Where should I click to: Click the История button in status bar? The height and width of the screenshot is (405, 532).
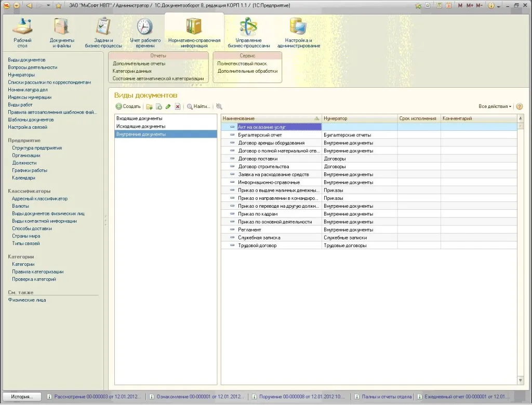click(x=22, y=397)
